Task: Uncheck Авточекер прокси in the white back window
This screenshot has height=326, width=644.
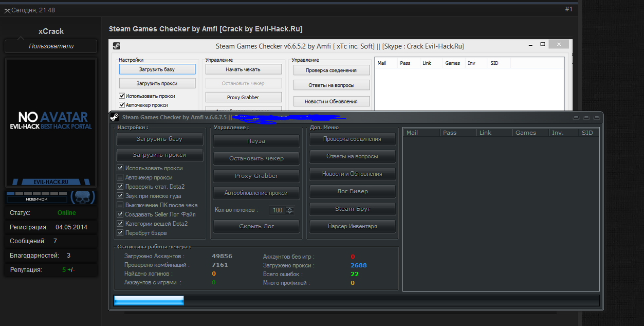Action: coord(122,105)
